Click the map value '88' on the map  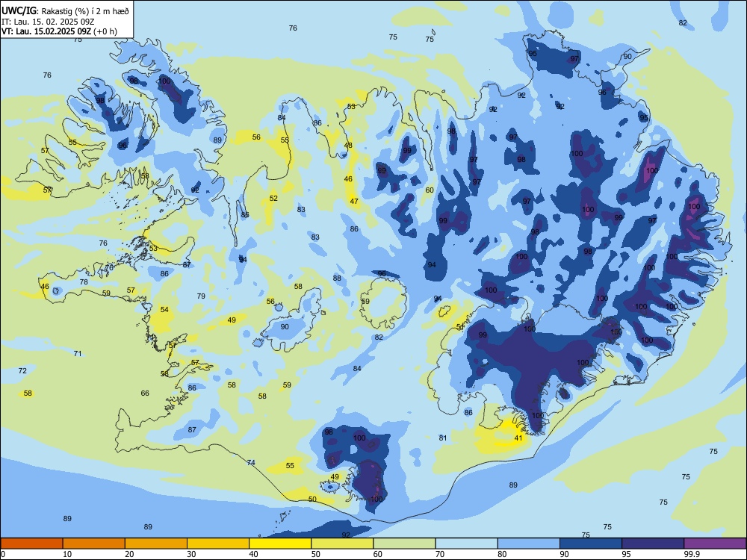point(338,278)
